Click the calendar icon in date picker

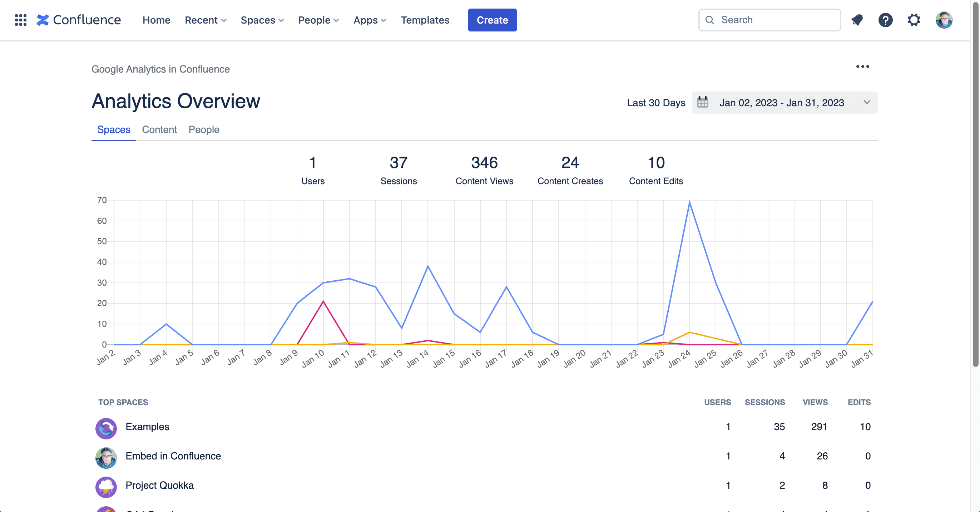coord(703,102)
